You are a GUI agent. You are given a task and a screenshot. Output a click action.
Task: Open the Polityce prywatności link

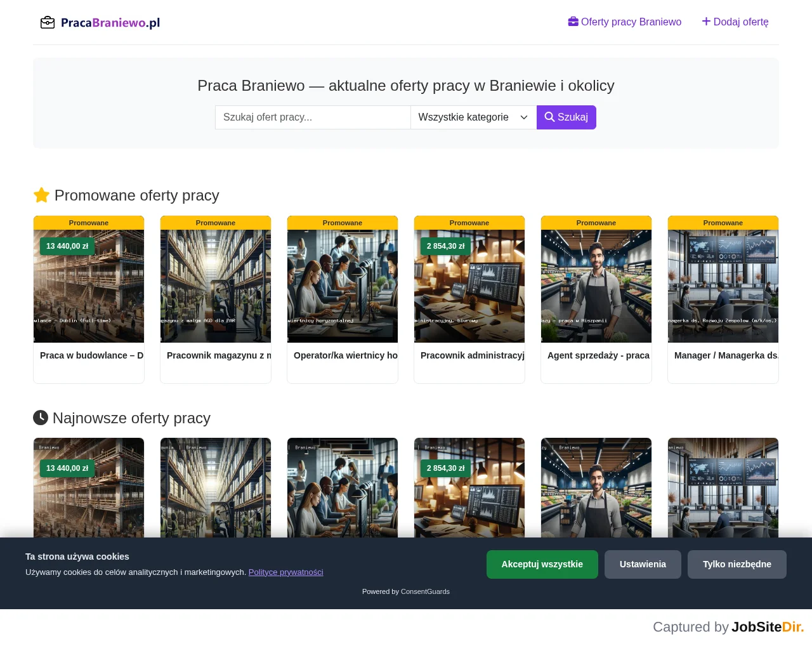tap(286, 572)
